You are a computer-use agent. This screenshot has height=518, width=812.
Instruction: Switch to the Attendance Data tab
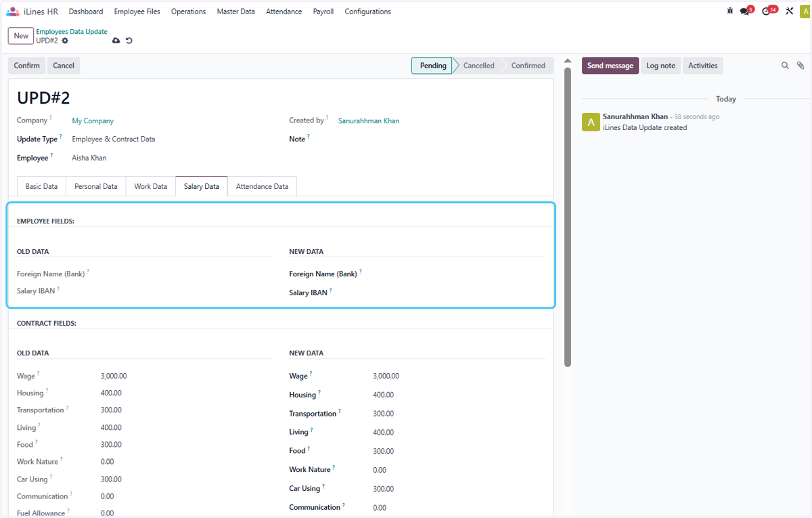pos(262,186)
